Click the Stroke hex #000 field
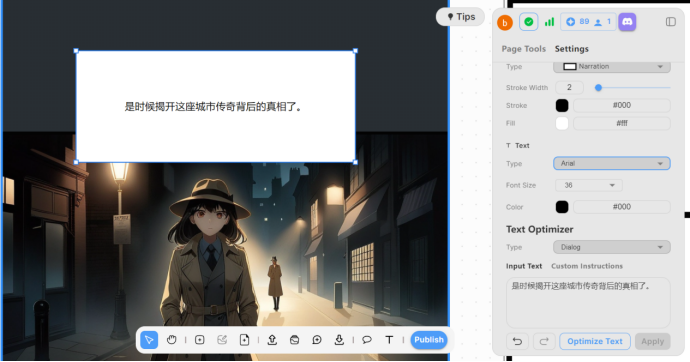The height and width of the screenshot is (362, 690). (x=622, y=106)
